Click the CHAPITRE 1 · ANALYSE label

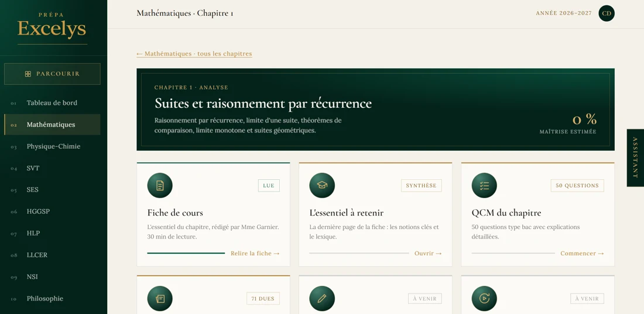click(191, 87)
